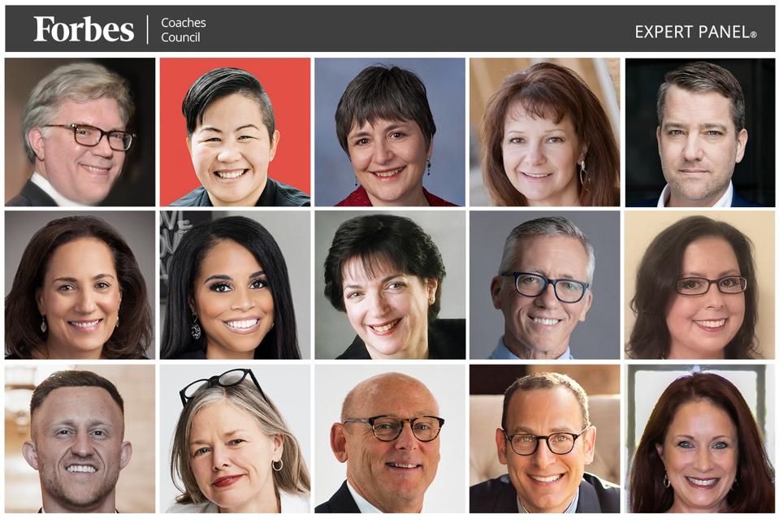Select the top-right man in the white collar
This screenshot has height=532, width=779.
pos(700,132)
